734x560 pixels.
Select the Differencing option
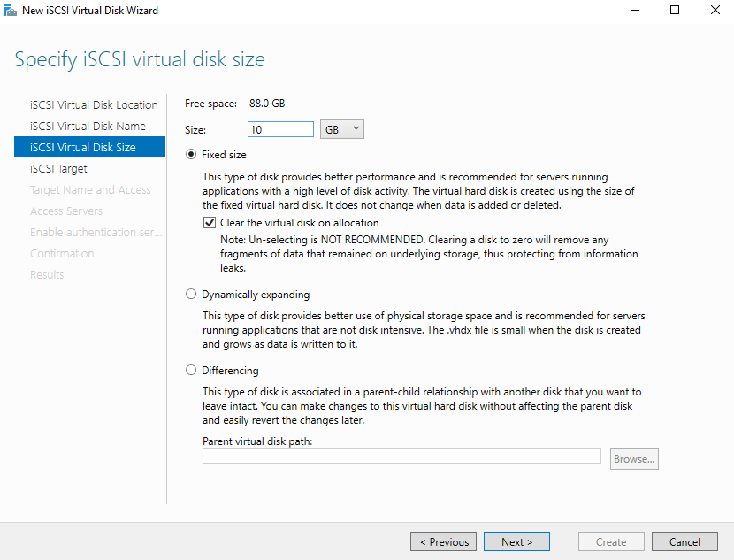[x=190, y=370]
